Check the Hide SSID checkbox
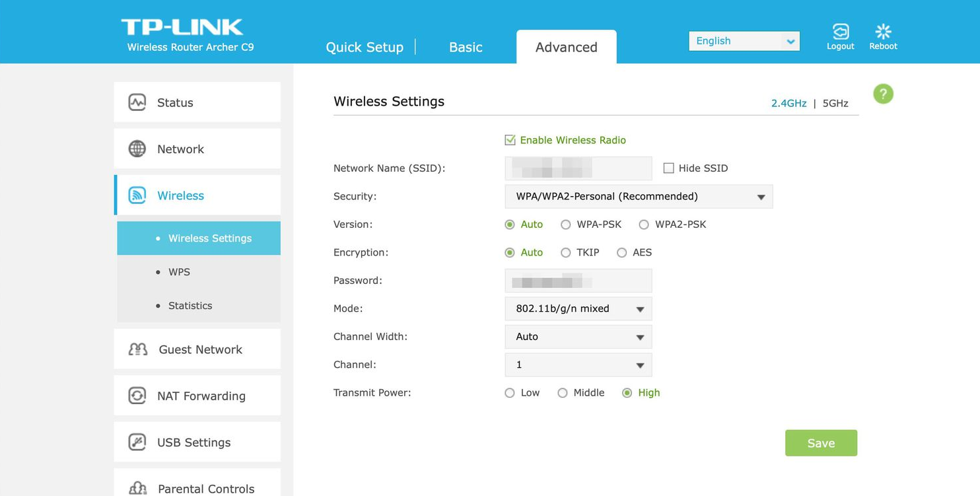The width and height of the screenshot is (980, 496). (x=668, y=168)
